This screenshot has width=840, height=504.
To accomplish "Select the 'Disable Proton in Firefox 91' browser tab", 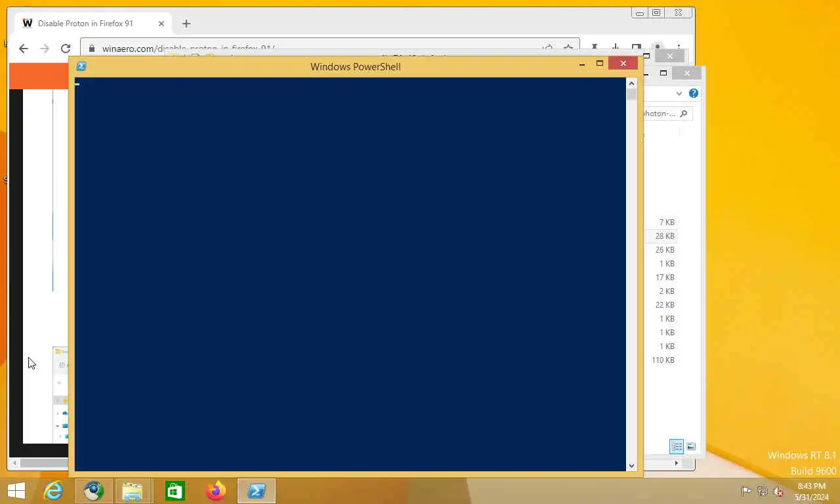I will click(94, 23).
